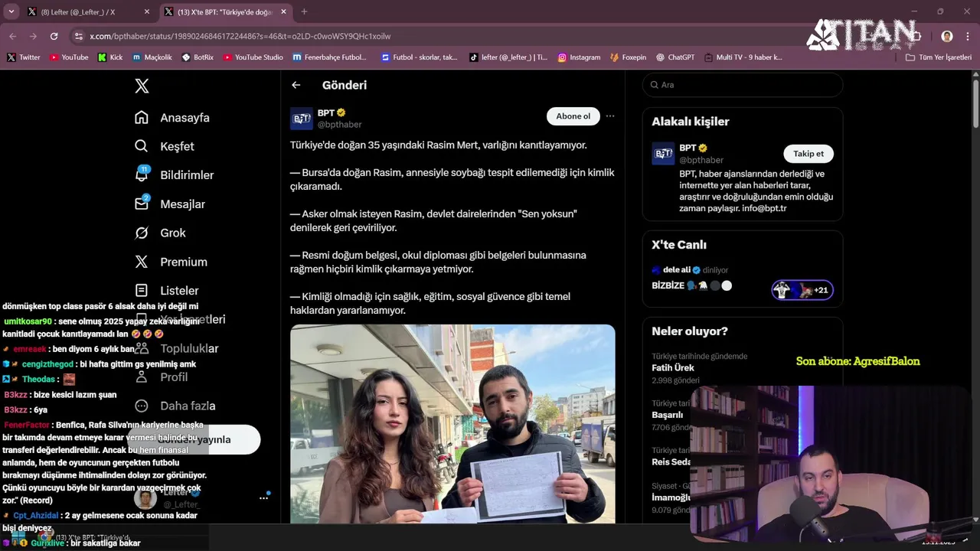Open tab search dropdown arrow
This screenshot has height=551, width=980.
(11, 11)
